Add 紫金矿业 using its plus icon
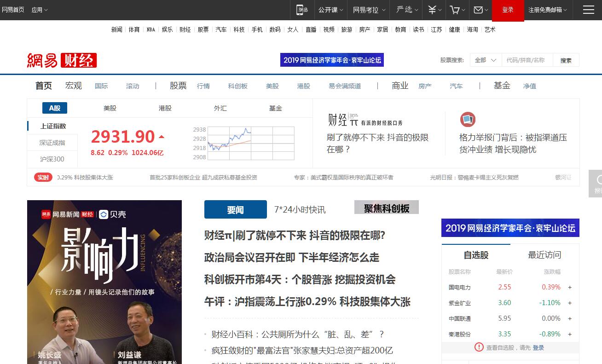This screenshot has height=364, width=602. click(570, 303)
